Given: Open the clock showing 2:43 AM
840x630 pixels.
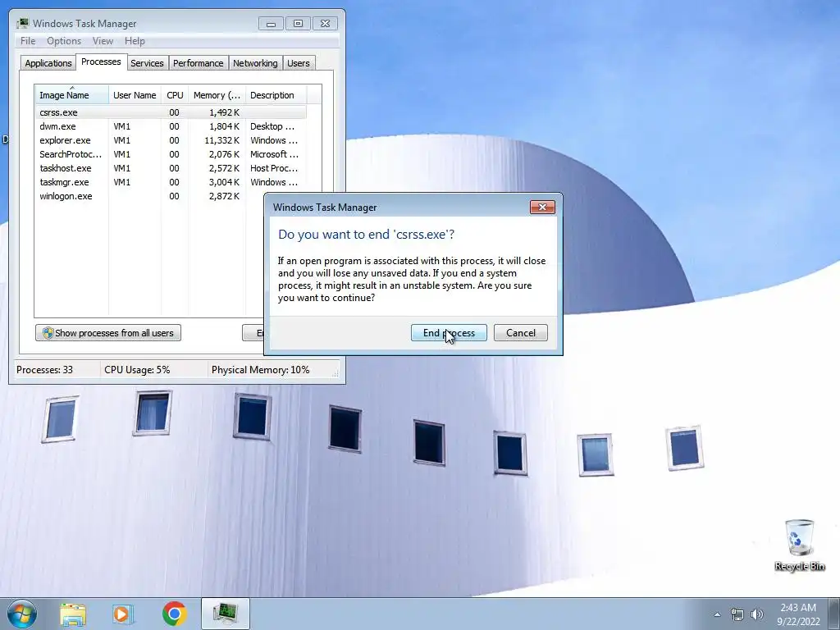Looking at the screenshot, I should (x=798, y=614).
